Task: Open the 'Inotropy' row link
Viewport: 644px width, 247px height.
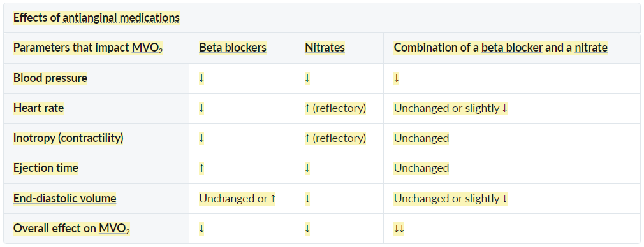Action: pyautogui.click(x=34, y=138)
